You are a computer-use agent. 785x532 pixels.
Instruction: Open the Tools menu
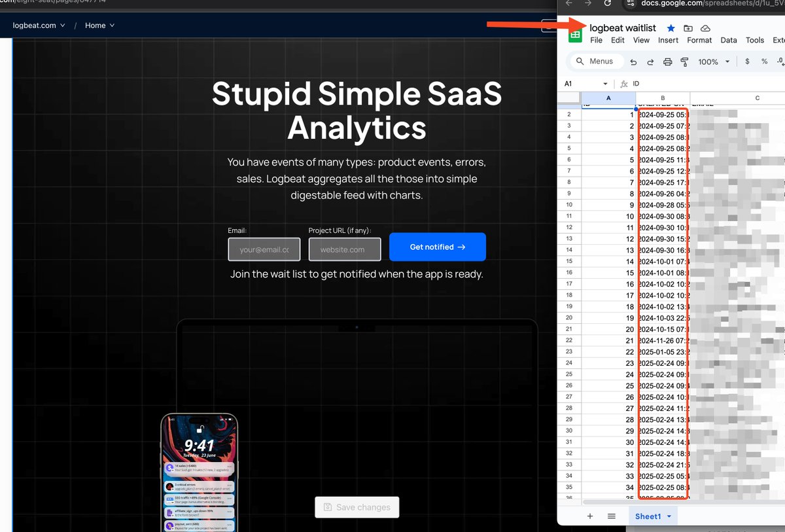tap(755, 40)
